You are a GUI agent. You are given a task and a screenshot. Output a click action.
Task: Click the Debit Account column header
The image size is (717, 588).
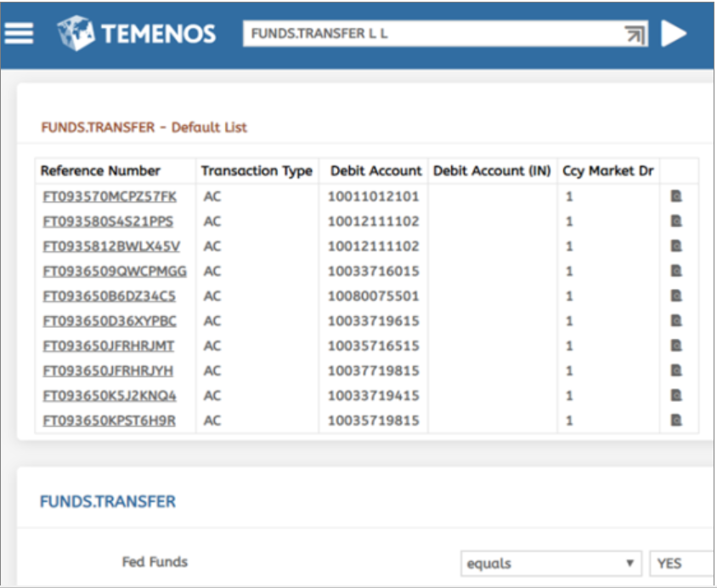375,171
